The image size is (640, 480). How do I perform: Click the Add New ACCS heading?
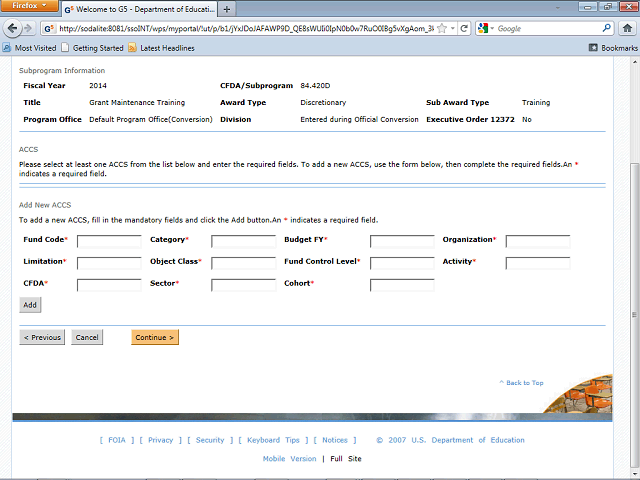[x=45, y=205]
